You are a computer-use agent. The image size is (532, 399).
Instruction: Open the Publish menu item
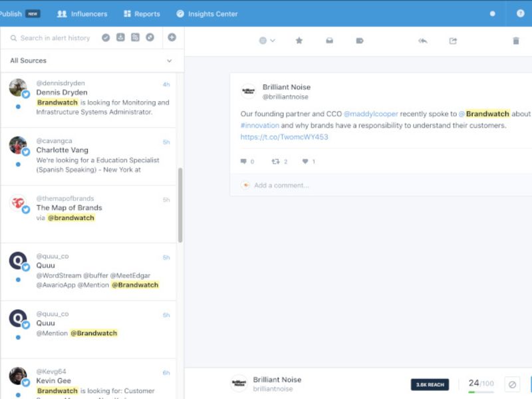pos(20,14)
